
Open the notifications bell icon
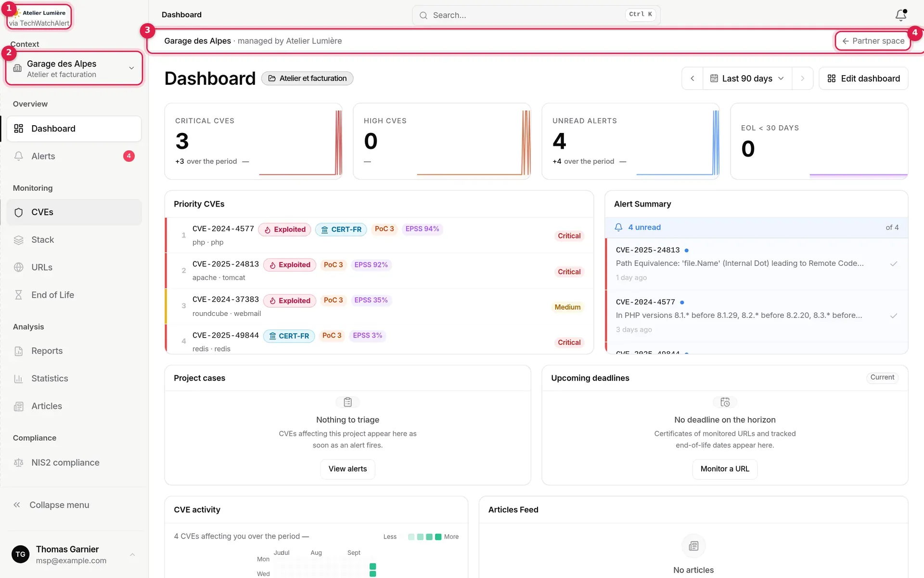[x=901, y=15]
